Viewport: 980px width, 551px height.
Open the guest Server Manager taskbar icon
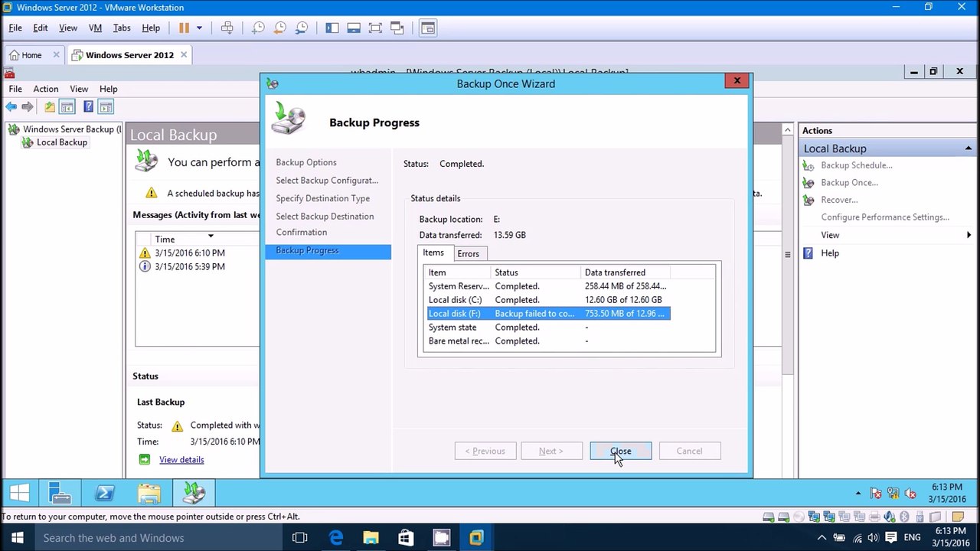click(60, 494)
